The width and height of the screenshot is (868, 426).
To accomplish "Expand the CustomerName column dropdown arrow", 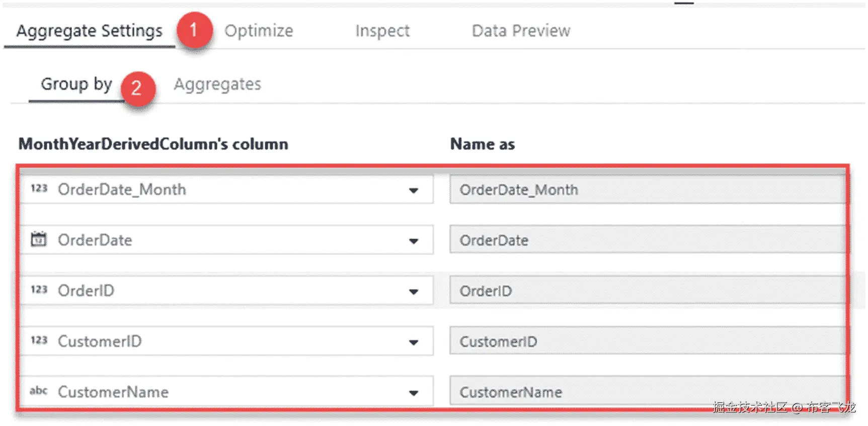I will (414, 393).
